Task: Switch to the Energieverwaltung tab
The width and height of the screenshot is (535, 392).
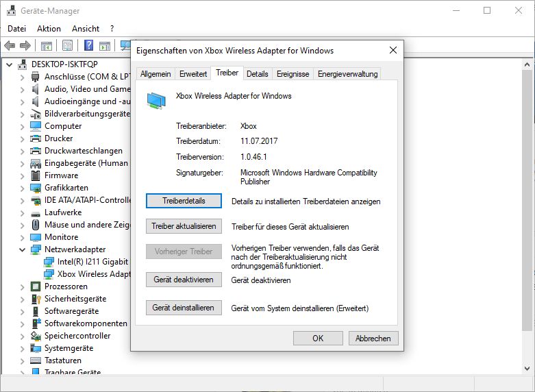Action: [347, 74]
